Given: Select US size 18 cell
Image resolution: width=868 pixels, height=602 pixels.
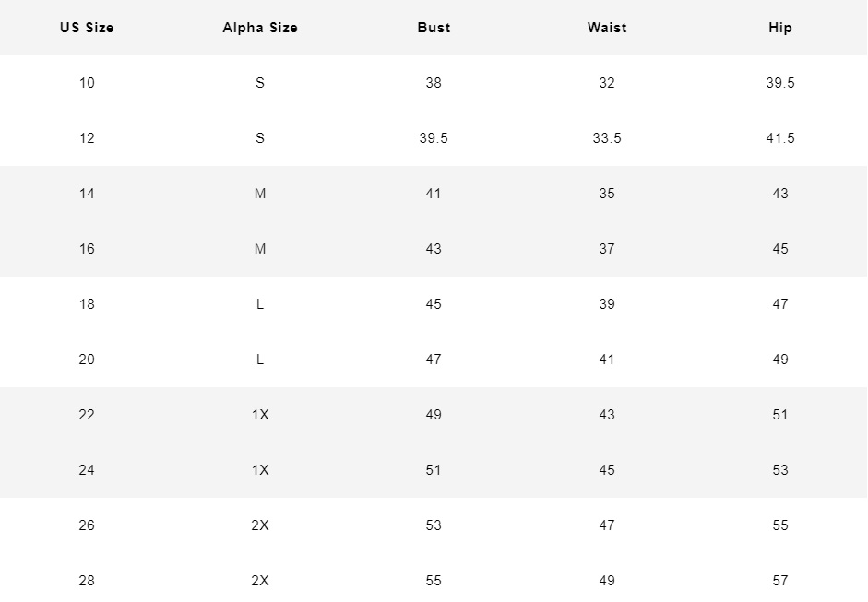Looking at the screenshot, I should (87, 304).
